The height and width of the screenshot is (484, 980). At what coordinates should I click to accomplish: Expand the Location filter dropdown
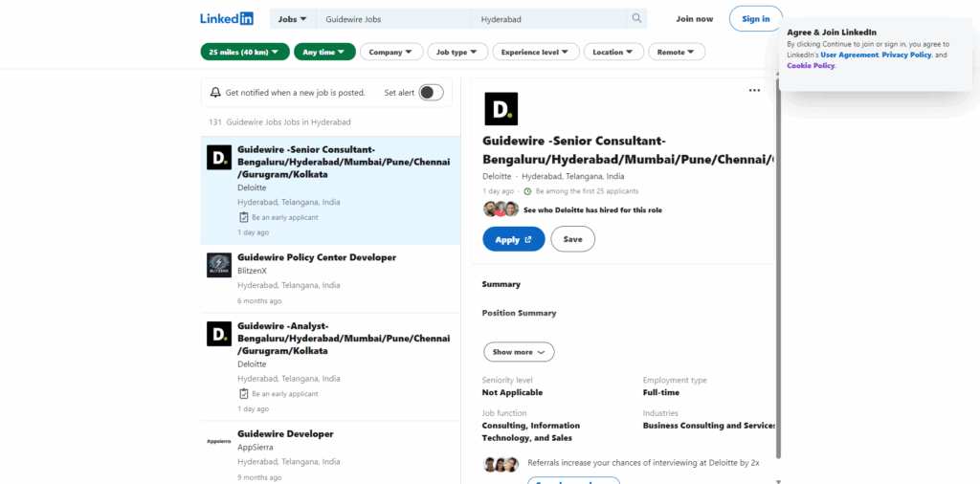[x=613, y=52]
